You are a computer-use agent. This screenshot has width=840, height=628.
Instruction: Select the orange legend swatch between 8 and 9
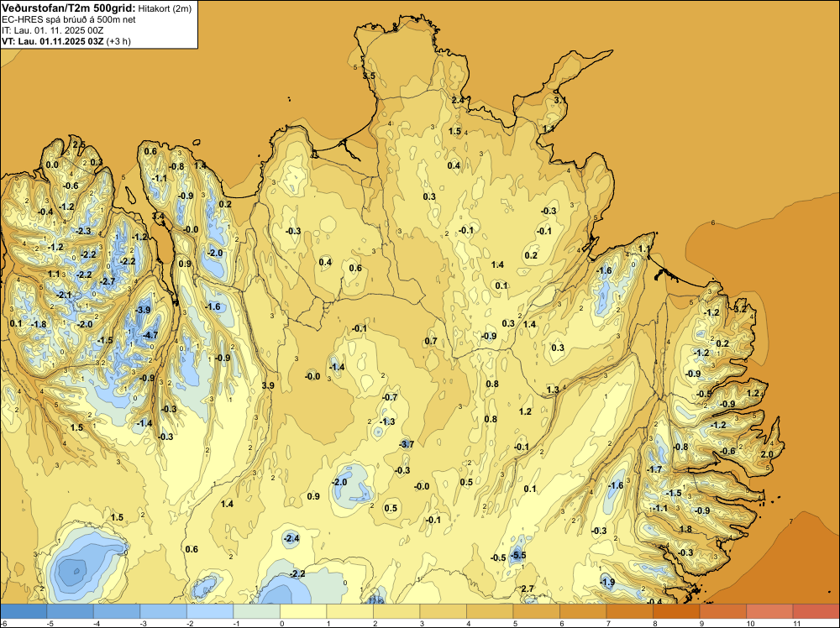click(676, 611)
